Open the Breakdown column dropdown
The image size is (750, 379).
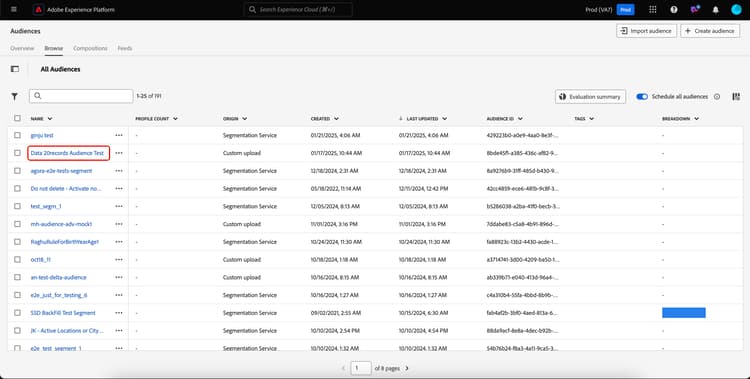(x=696, y=119)
